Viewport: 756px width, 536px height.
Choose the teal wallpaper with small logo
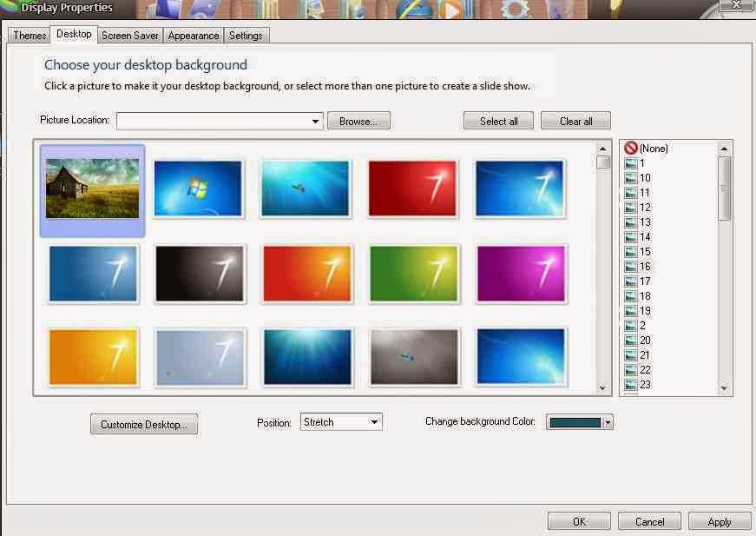coord(305,189)
